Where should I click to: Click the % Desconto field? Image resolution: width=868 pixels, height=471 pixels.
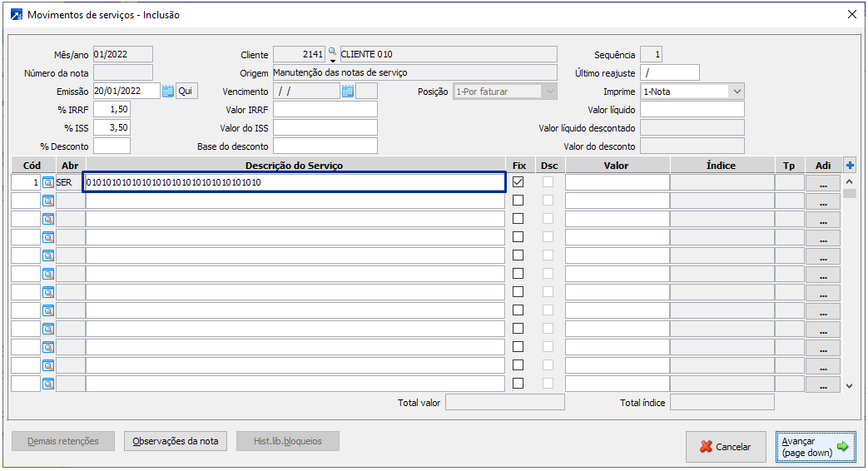click(x=112, y=146)
